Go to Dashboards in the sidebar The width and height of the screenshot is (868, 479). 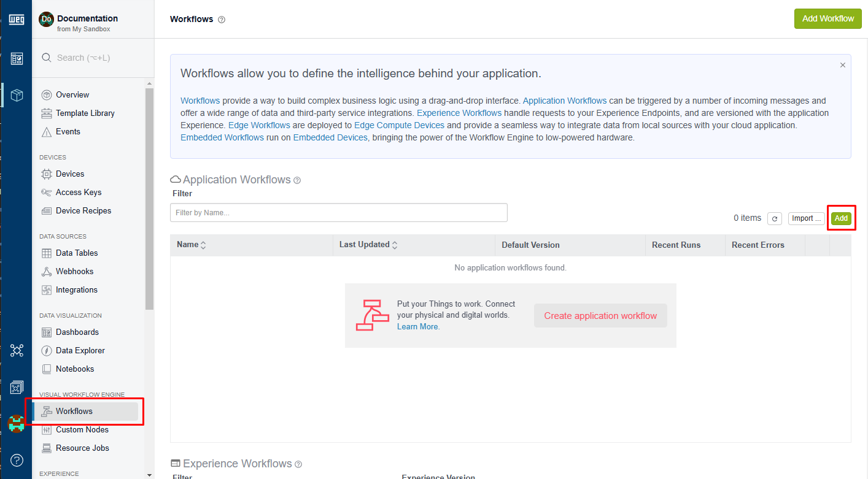pyautogui.click(x=77, y=332)
